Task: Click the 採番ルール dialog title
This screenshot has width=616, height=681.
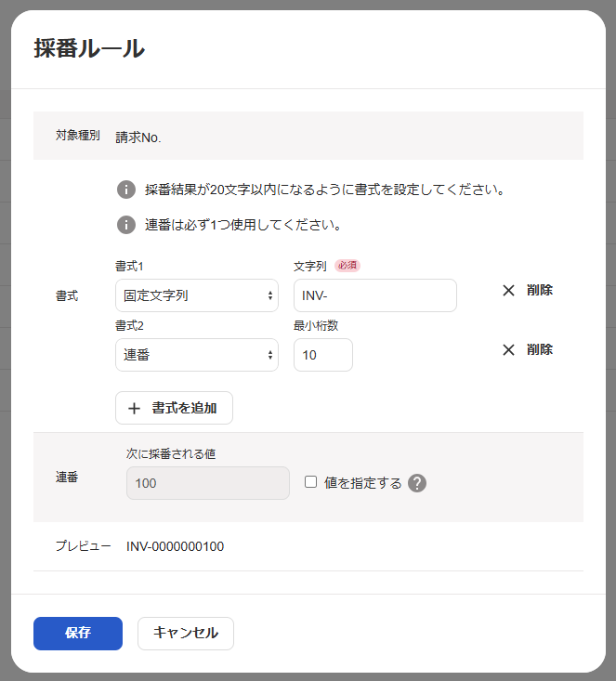Action: [89, 48]
